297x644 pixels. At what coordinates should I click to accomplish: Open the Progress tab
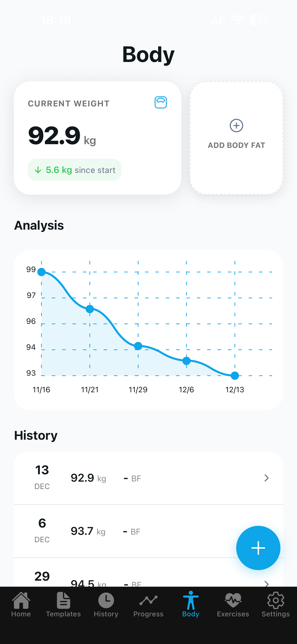tap(148, 604)
